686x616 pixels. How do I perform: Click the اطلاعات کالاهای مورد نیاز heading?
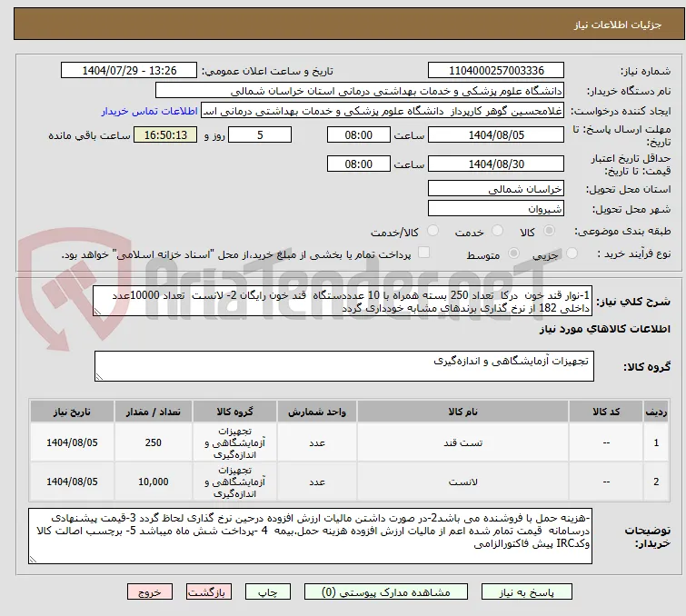click(604, 329)
